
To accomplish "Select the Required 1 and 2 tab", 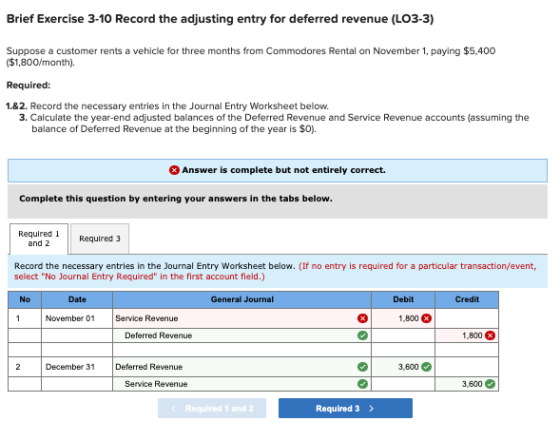I will tap(39, 239).
